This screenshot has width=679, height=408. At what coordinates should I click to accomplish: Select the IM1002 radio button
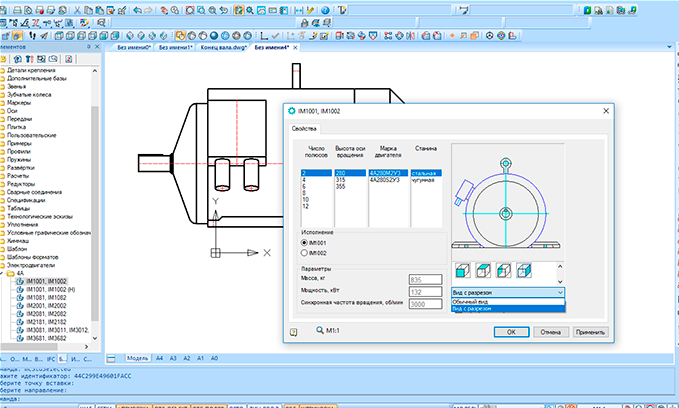(x=304, y=253)
